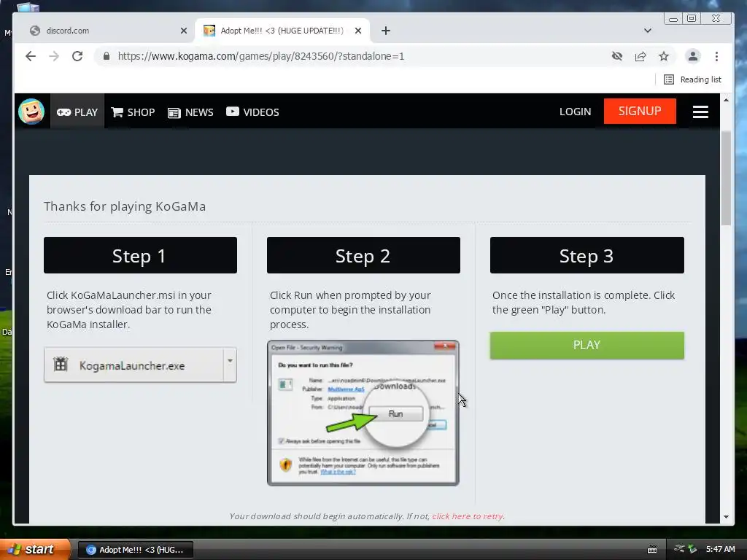Image resolution: width=747 pixels, height=560 pixels.
Task: Select the Adopt Me!!! <3 tab
Action: (x=281, y=31)
